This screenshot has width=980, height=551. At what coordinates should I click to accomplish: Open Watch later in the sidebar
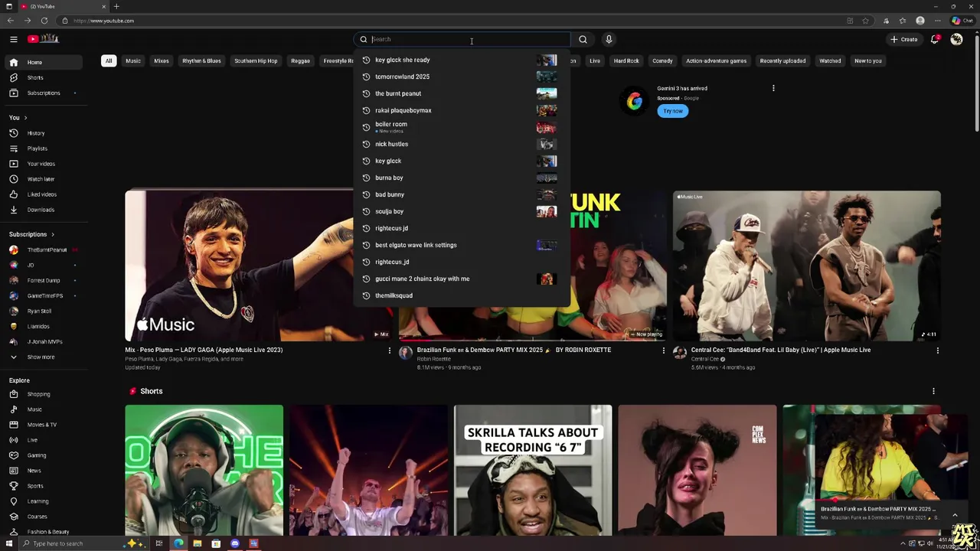[44, 179]
